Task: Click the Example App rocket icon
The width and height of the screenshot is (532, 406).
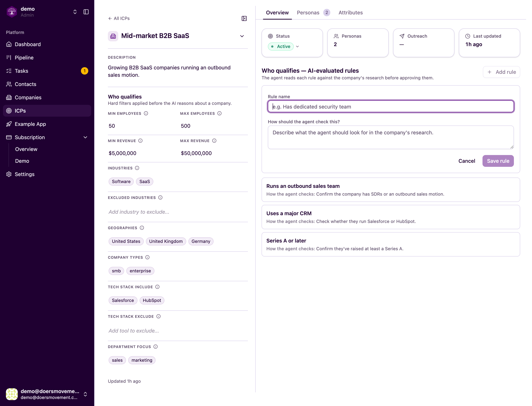Action: pos(9,124)
